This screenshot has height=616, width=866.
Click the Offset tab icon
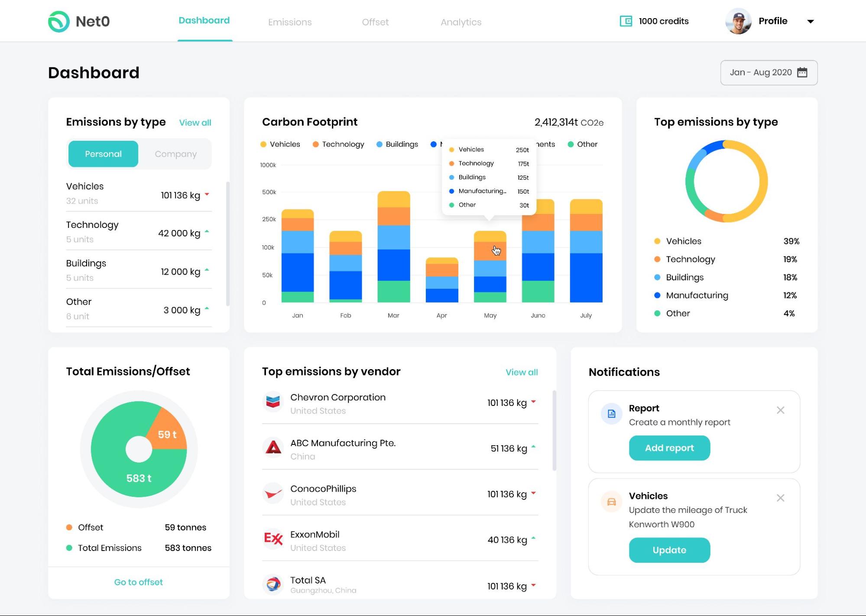pyautogui.click(x=375, y=21)
